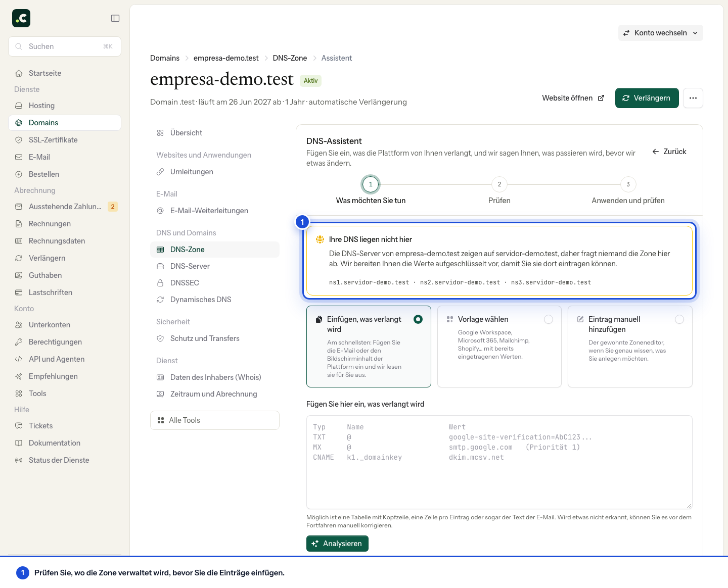This screenshot has width=728, height=588.
Task: Open Ausstehende Zahlungen in sidebar
Action: coord(65,207)
